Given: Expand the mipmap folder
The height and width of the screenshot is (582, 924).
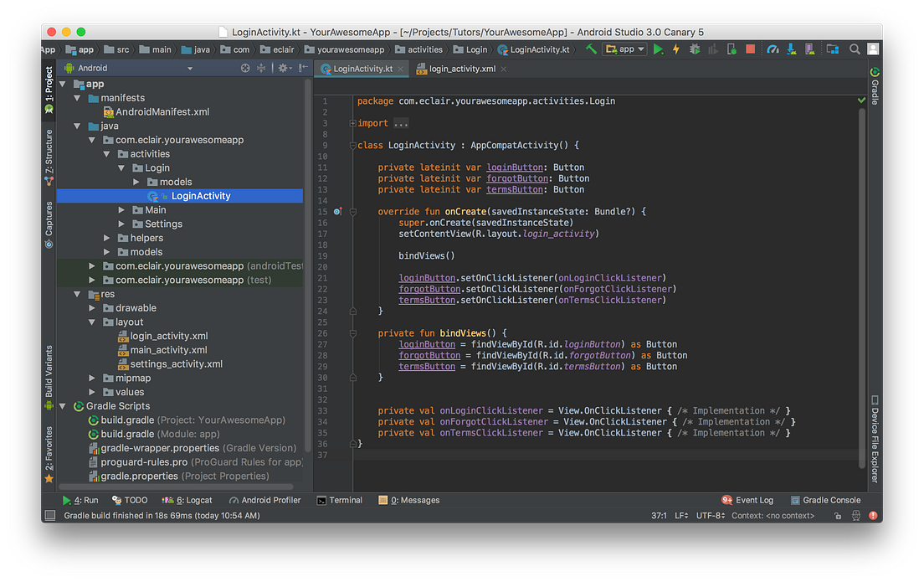Looking at the screenshot, I should tap(92, 378).
